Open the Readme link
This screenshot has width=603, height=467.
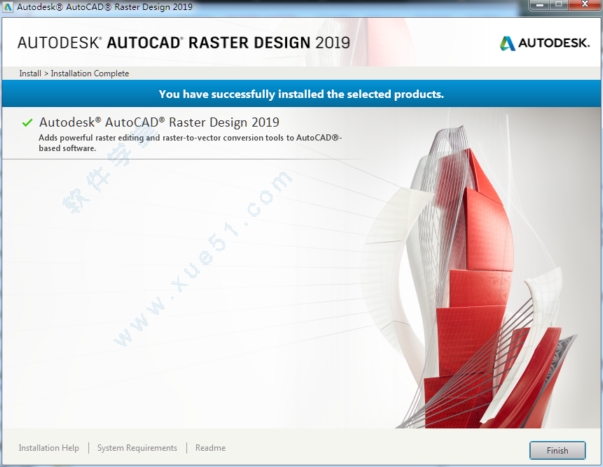click(x=210, y=448)
